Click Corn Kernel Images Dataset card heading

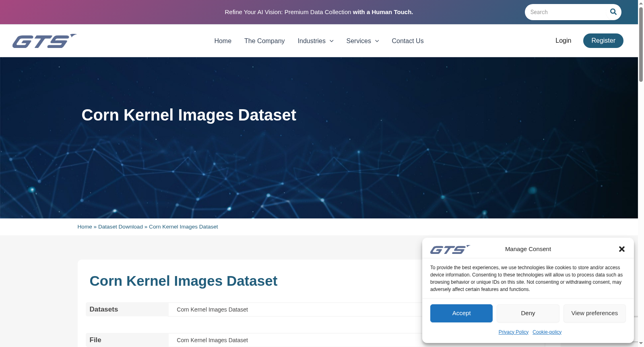click(184, 281)
